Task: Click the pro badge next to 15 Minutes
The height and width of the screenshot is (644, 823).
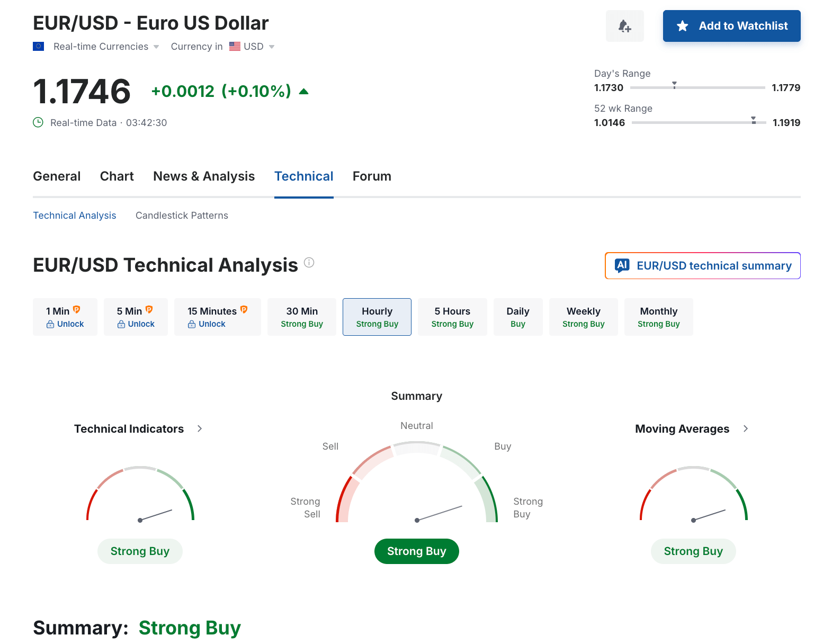Action: click(244, 310)
